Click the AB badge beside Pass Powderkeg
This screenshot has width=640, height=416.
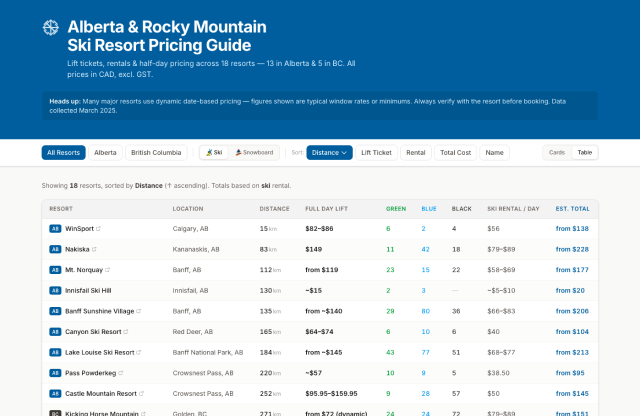coord(55,373)
